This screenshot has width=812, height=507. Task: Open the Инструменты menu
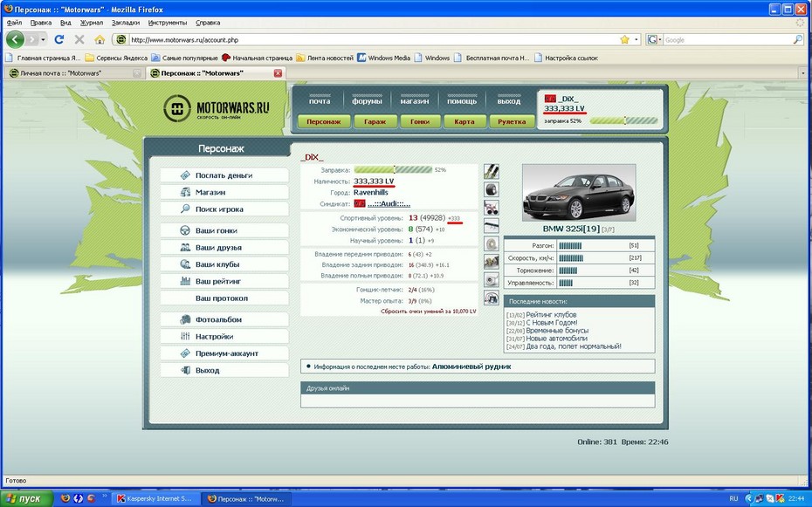(168, 23)
